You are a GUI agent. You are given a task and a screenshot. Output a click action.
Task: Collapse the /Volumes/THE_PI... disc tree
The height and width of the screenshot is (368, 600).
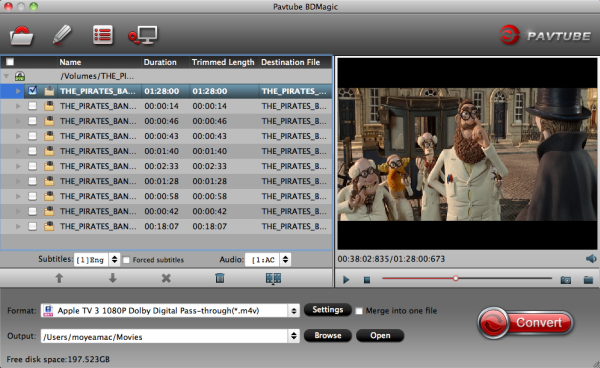coord(6,76)
